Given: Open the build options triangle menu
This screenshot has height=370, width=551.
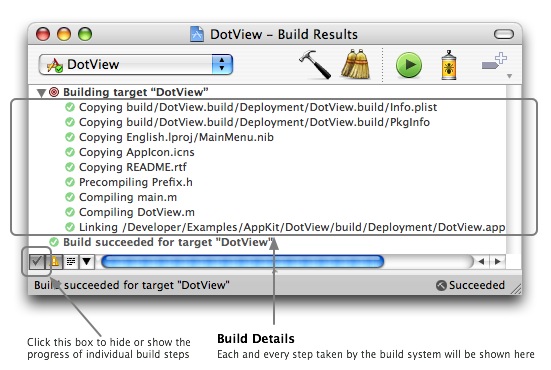Looking at the screenshot, I should (87, 261).
